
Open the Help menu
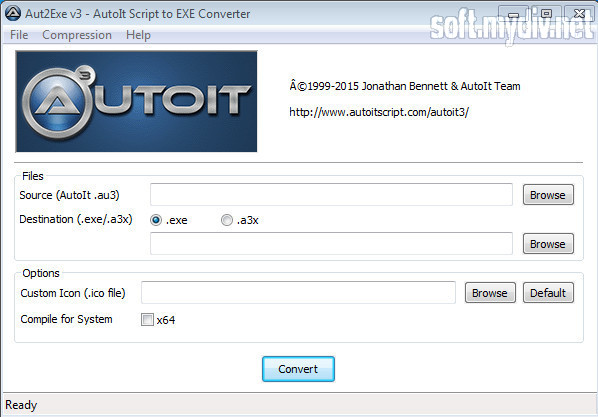tap(138, 35)
